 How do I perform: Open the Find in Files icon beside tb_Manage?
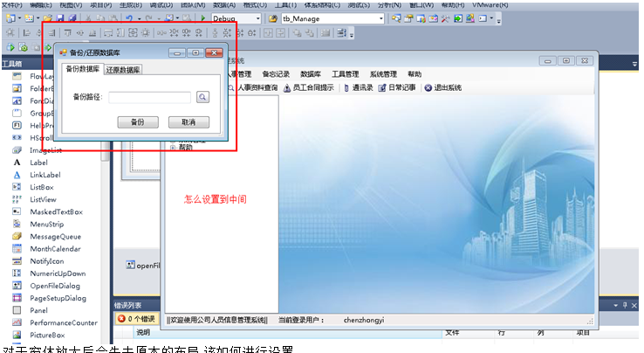[273, 18]
